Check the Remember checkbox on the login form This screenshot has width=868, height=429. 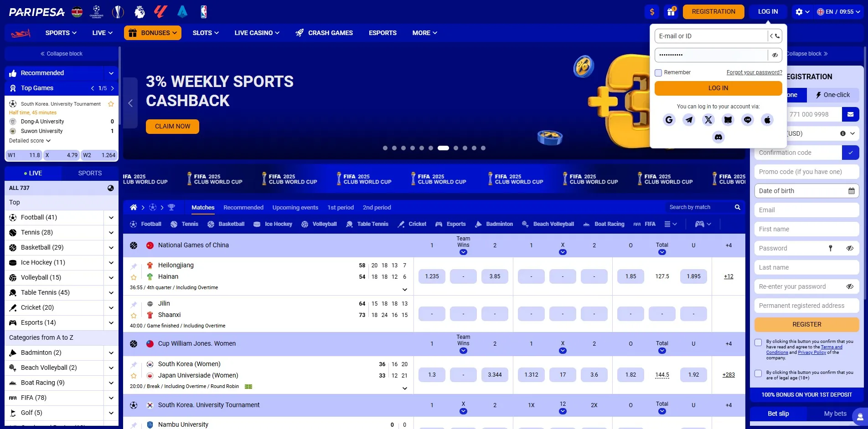pos(658,72)
